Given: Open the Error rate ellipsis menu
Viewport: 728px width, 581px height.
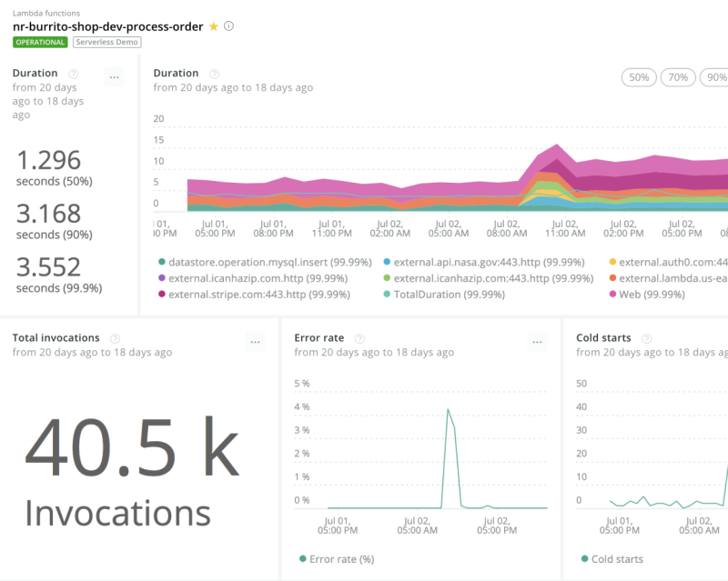Looking at the screenshot, I should [x=538, y=342].
